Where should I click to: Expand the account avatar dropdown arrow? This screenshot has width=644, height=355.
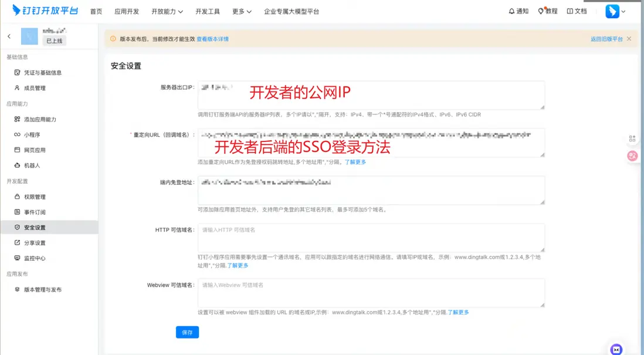(x=624, y=11)
